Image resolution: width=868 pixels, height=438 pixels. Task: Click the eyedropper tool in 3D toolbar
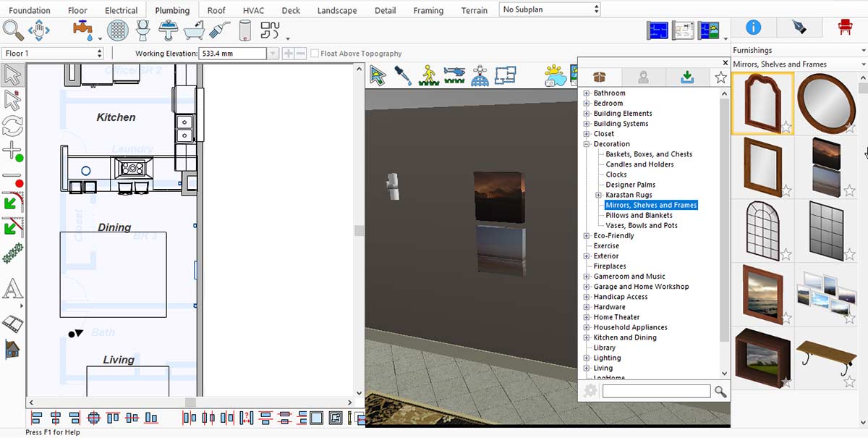[403, 75]
